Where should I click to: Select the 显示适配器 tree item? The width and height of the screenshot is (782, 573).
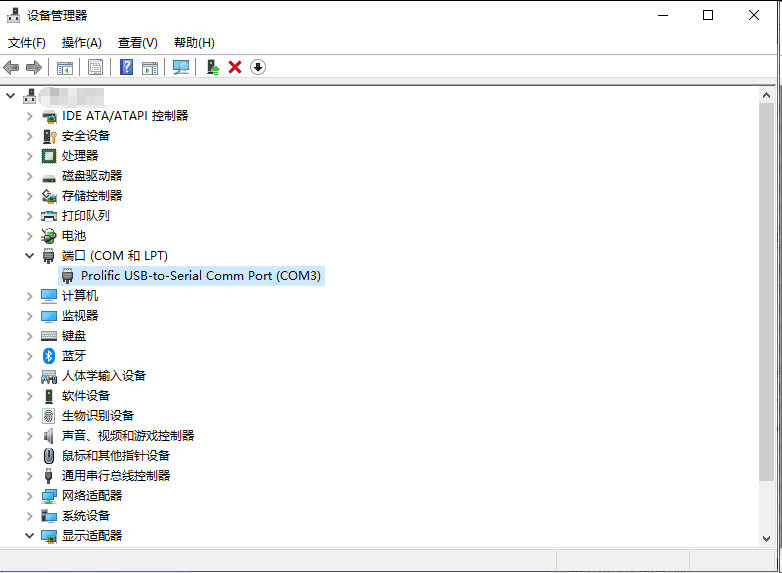92,536
